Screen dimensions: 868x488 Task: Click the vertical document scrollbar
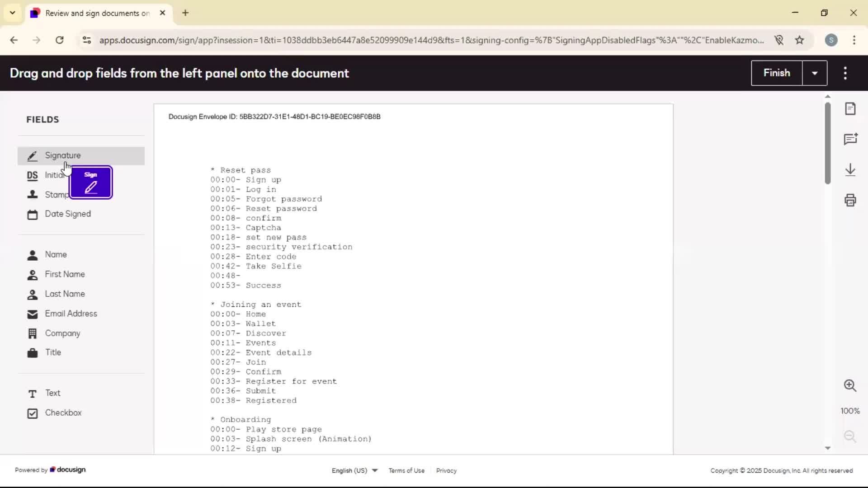827,143
